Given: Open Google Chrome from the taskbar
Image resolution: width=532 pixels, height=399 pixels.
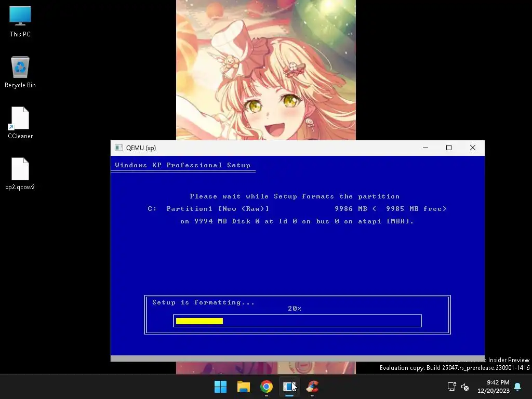Looking at the screenshot, I should (267, 387).
